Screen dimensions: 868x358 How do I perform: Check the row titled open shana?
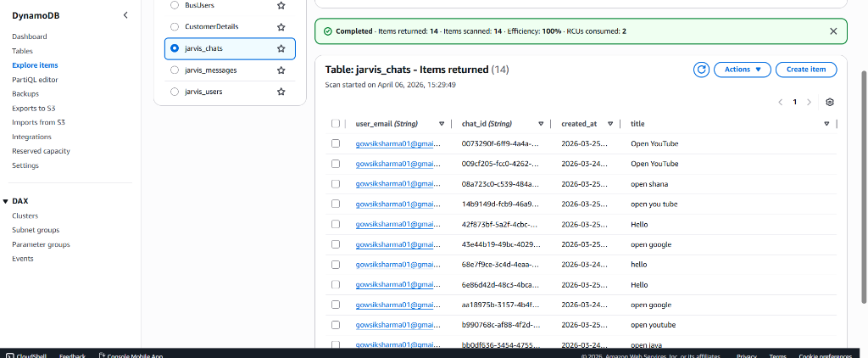pyautogui.click(x=336, y=183)
